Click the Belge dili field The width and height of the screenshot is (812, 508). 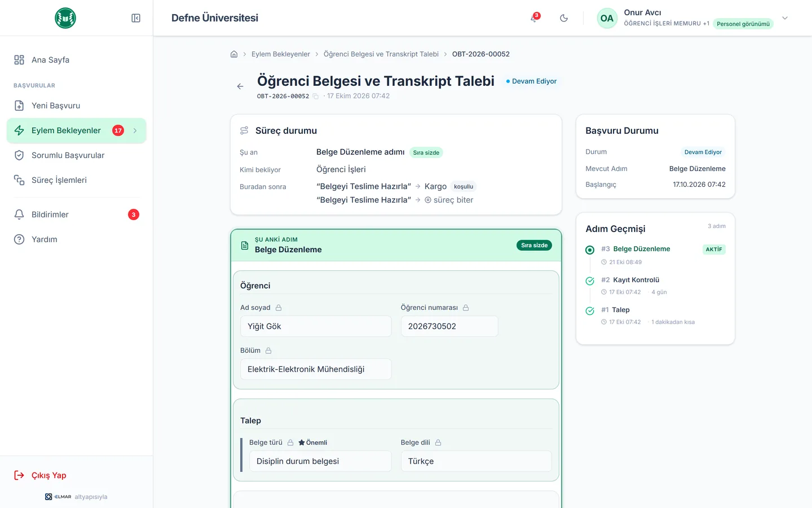pyautogui.click(x=476, y=461)
